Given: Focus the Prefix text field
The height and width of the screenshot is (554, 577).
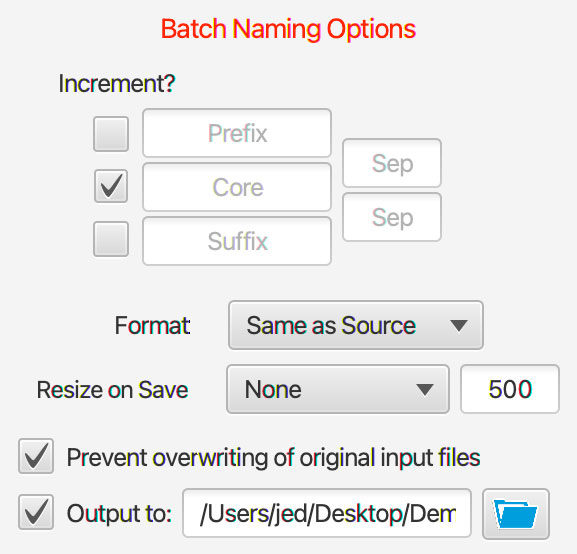Looking at the screenshot, I should tap(237, 133).
